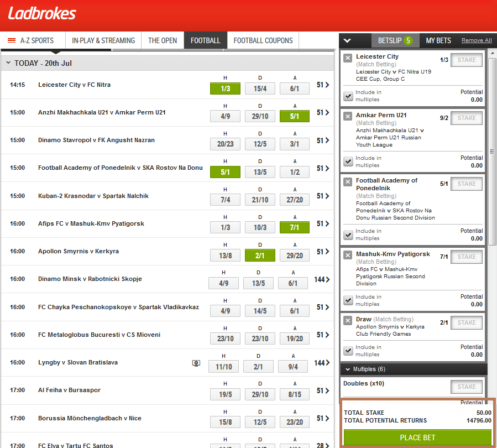Image resolution: width=497 pixels, height=448 pixels.
Task: Open more markets arrow for FC Chayka Peschanokopskoye match
Action: coord(327,307)
